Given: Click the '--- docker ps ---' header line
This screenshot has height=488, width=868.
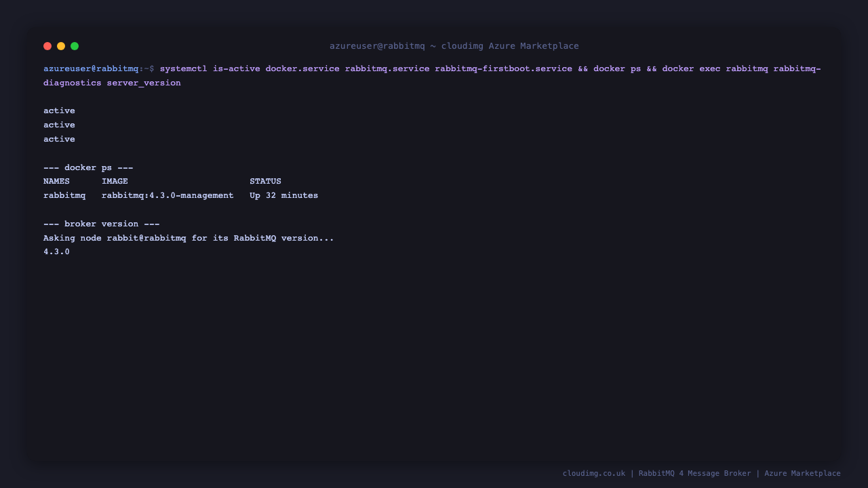Looking at the screenshot, I should coord(88,167).
